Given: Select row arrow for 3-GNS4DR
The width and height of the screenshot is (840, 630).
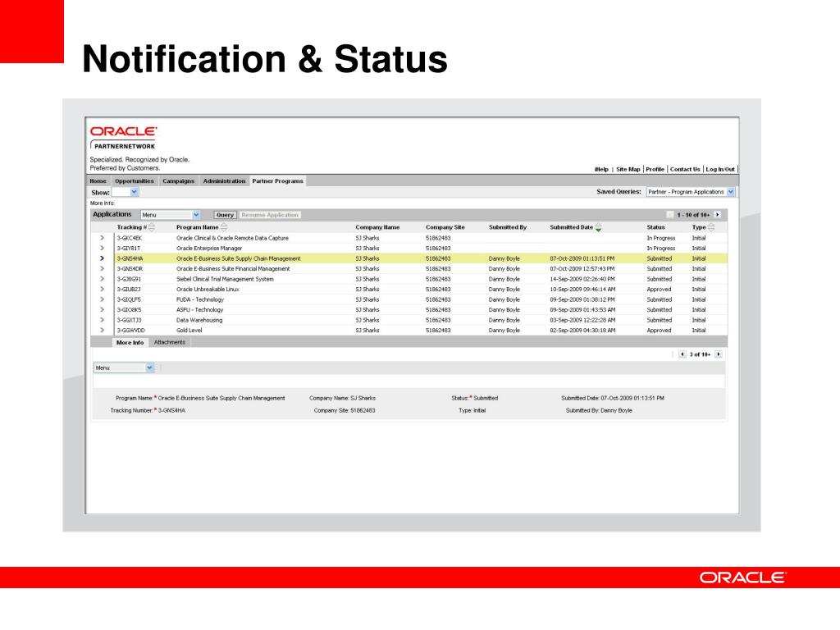Looking at the screenshot, I should pos(102,268).
